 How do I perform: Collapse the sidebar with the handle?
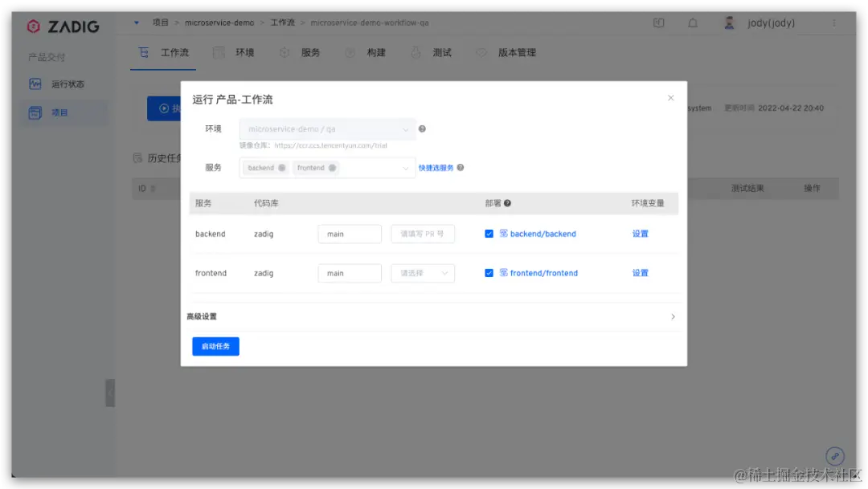coord(110,393)
